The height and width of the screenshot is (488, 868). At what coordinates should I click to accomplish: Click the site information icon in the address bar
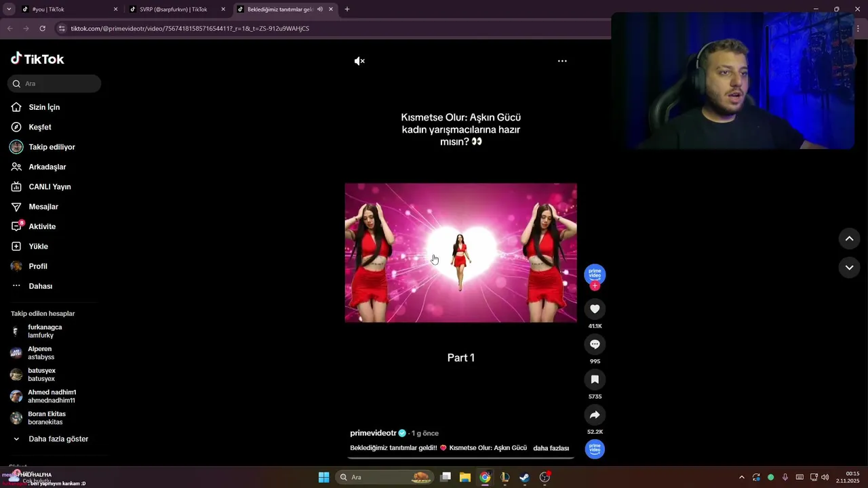[x=62, y=28]
